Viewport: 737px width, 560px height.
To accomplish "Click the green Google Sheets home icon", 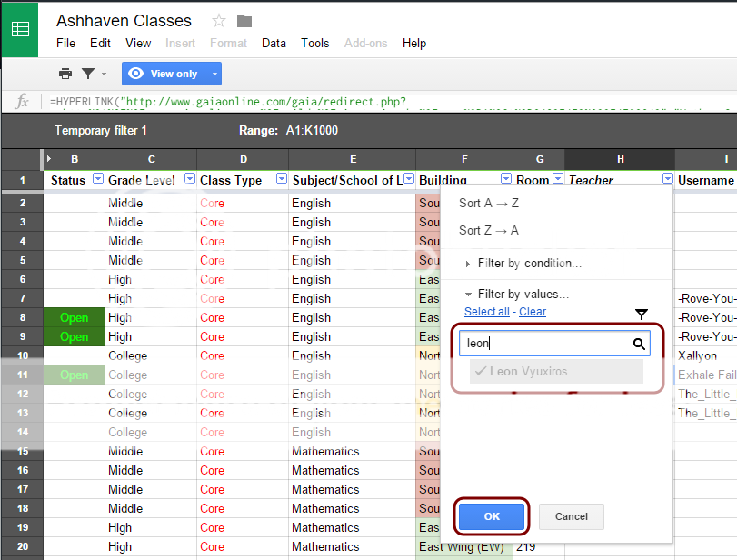I will tap(19, 29).
